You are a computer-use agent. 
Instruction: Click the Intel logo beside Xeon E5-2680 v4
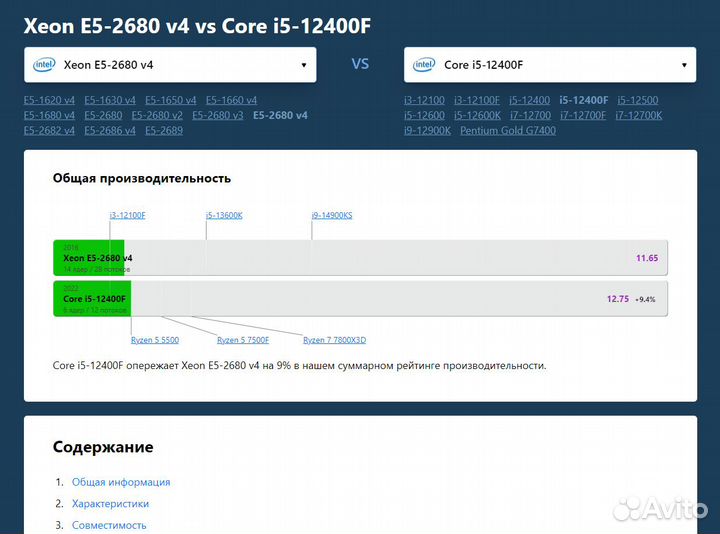point(44,65)
